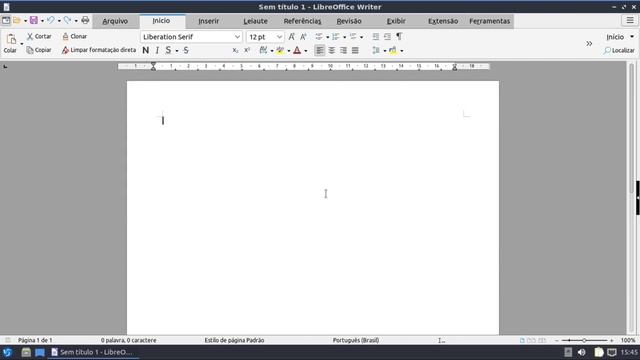Click the zoom slider handle

[x=584, y=340]
